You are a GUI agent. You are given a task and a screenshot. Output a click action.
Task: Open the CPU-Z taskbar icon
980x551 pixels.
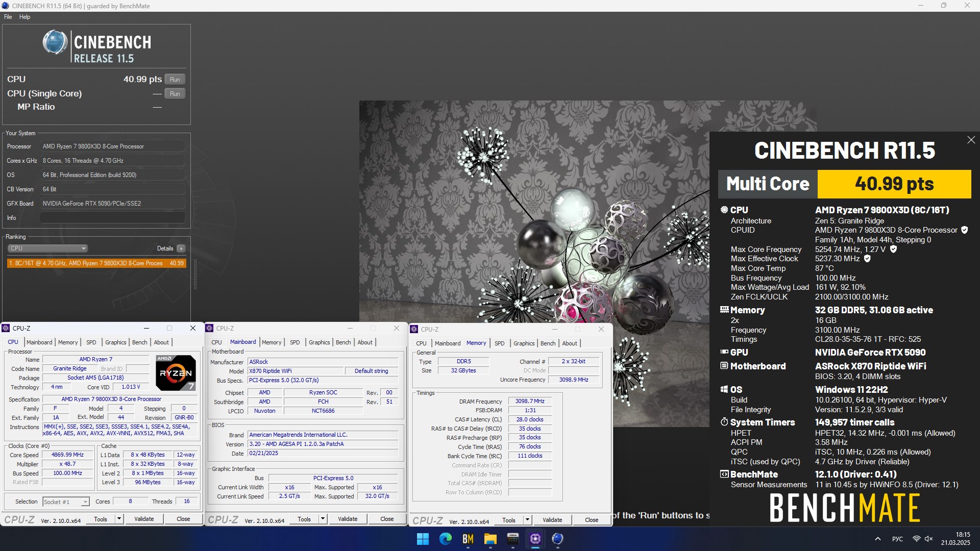pos(535,539)
